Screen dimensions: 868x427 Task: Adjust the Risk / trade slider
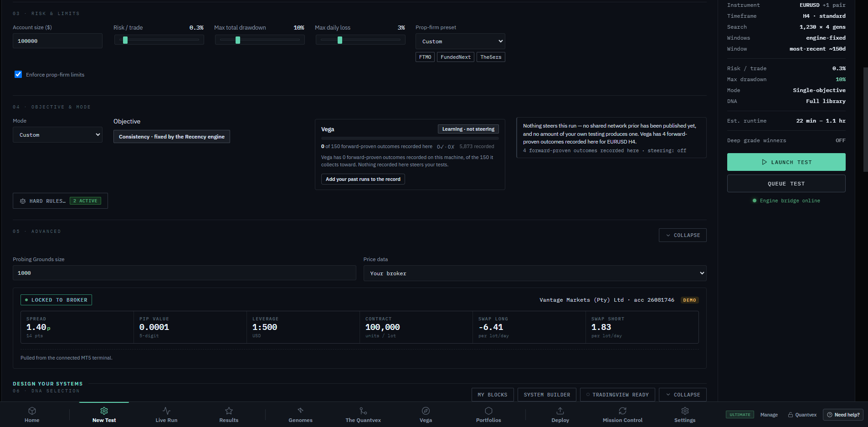pyautogui.click(x=159, y=40)
